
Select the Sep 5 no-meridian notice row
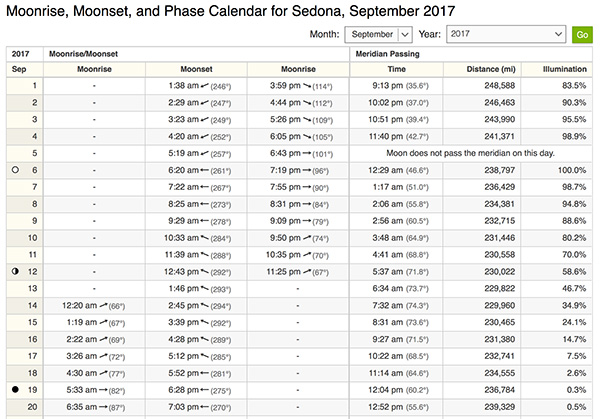(471, 153)
